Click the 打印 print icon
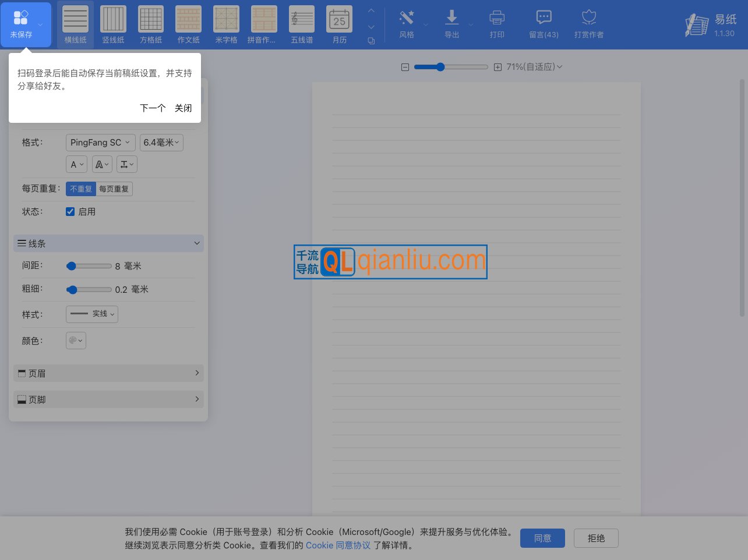 pyautogui.click(x=497, y=24)
